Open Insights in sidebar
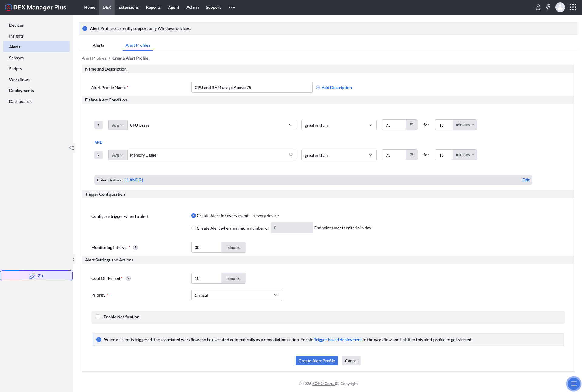 (36, 36)
